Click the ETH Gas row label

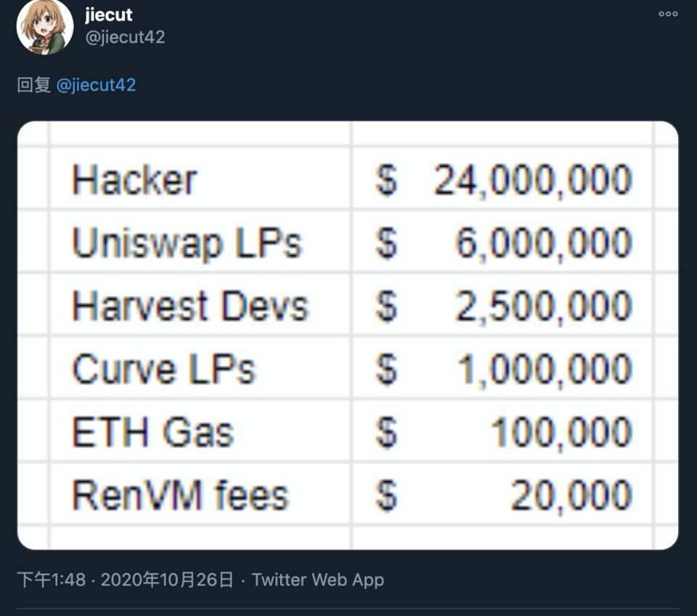point(152,433)
